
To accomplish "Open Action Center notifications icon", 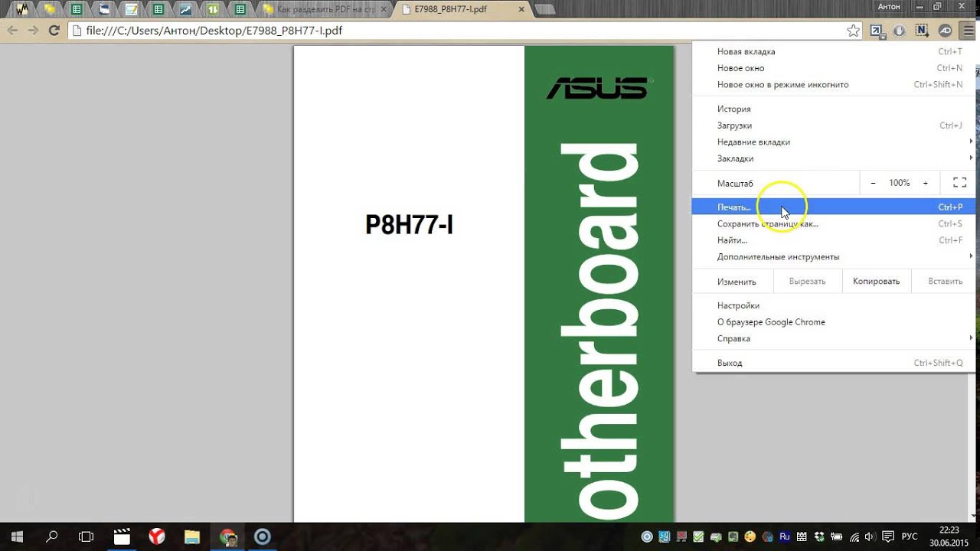I will tap(888, 536).
